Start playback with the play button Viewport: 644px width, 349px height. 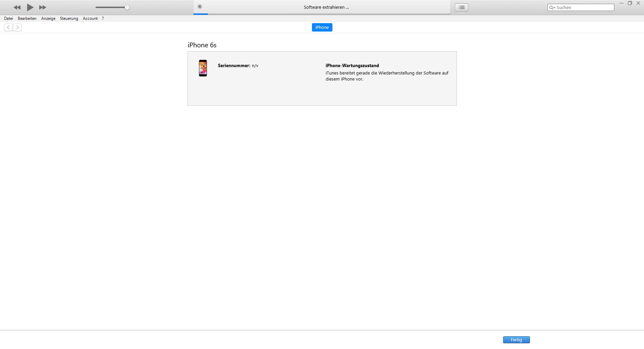(x=30, y=7)
